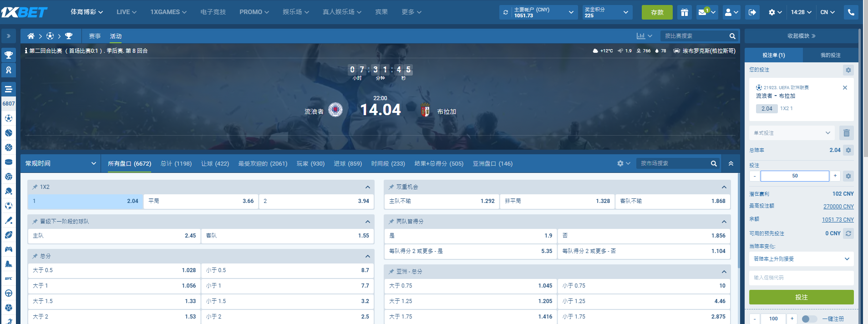Refresh the main account balance
This screenshot has height=324, width=868.
tap(506, 12)
